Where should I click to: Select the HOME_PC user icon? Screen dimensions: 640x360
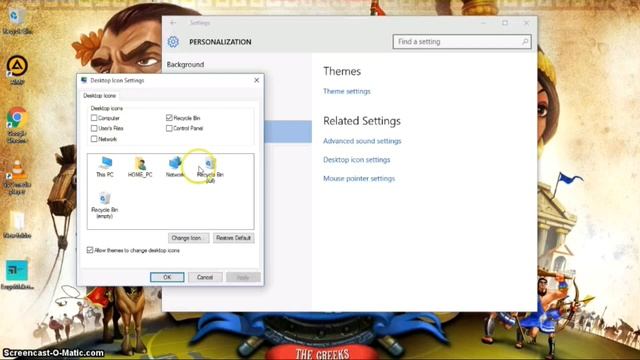140,167
